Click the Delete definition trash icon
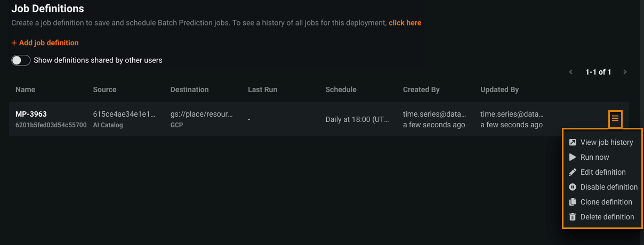The image size is (644, 245). click(x=573, y=217)
